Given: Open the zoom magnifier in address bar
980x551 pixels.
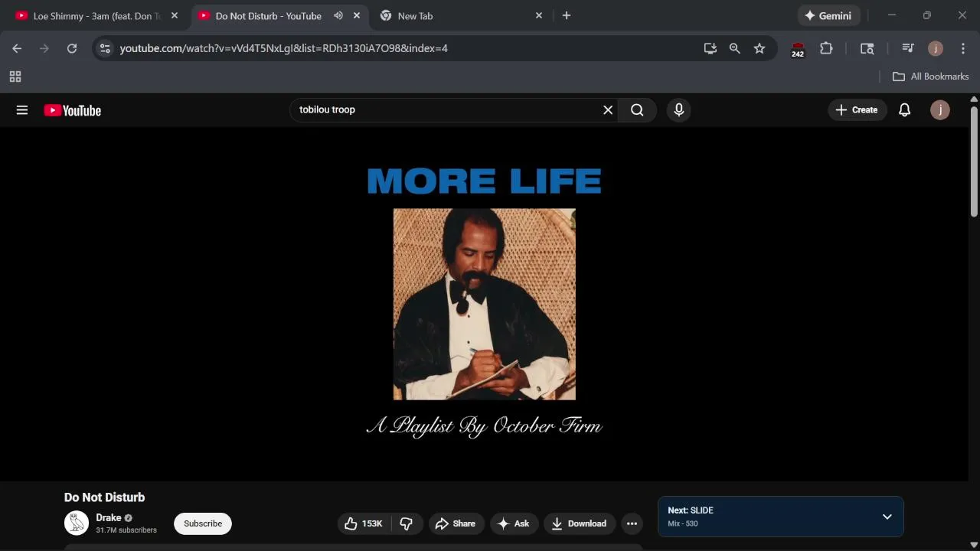Looking at the screenshot, I should pyautogui.click(x=735, y=48).
